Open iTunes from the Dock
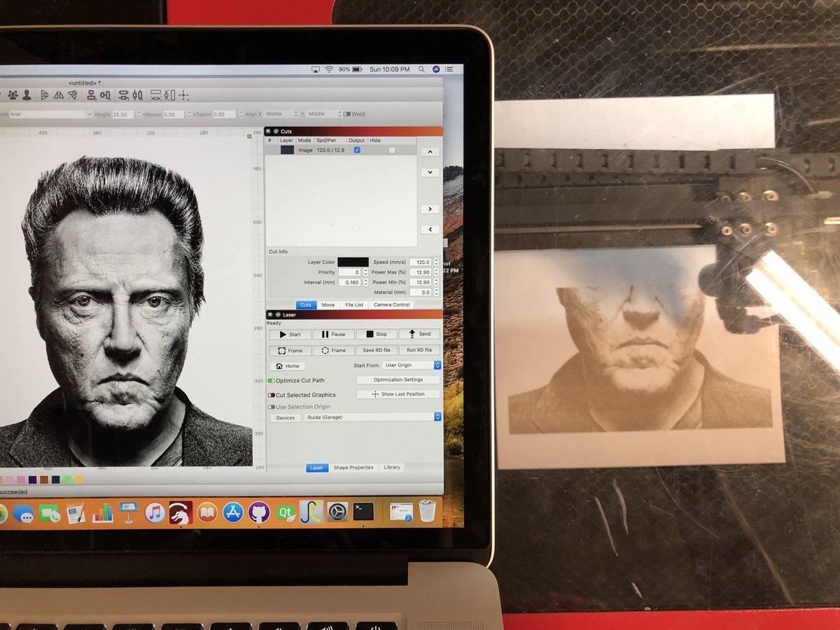The width and height of the screenshot is (840, 630). click(155, 512)
